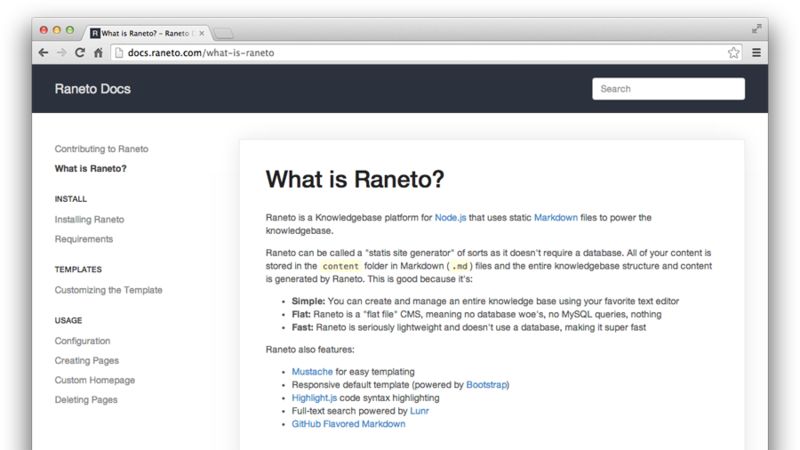
Task: Visit the GitHub Flavored Markdown link
Action: [348, 424]
